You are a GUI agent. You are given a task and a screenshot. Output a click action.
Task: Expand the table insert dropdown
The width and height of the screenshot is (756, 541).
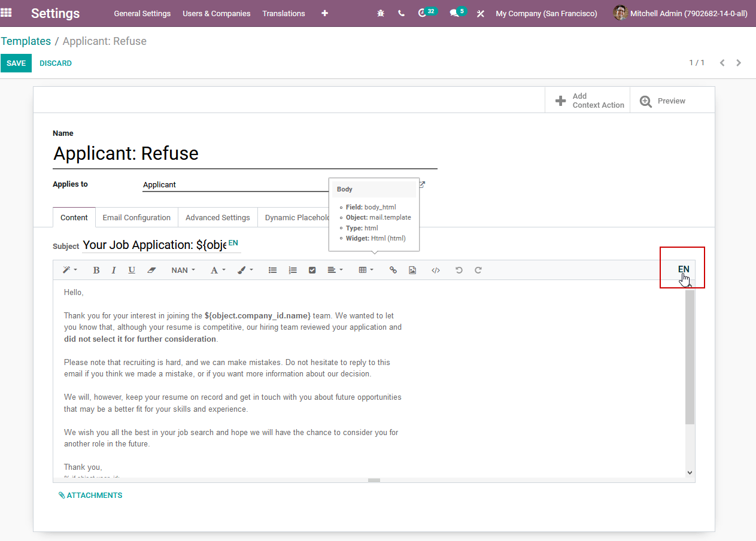[366, 270]
